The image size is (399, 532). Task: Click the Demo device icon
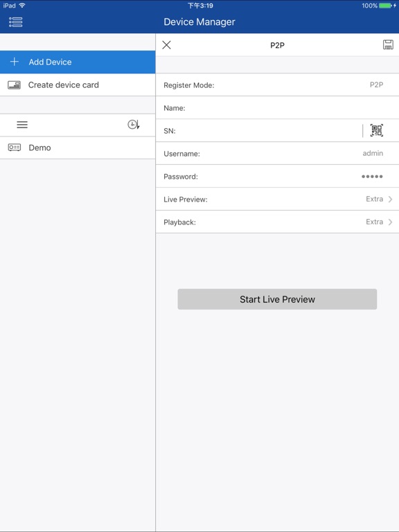[x=15, y=148]
